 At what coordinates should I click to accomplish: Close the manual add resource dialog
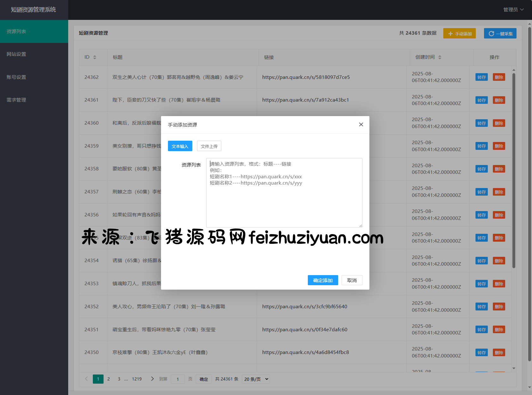(x=361, y=125)
